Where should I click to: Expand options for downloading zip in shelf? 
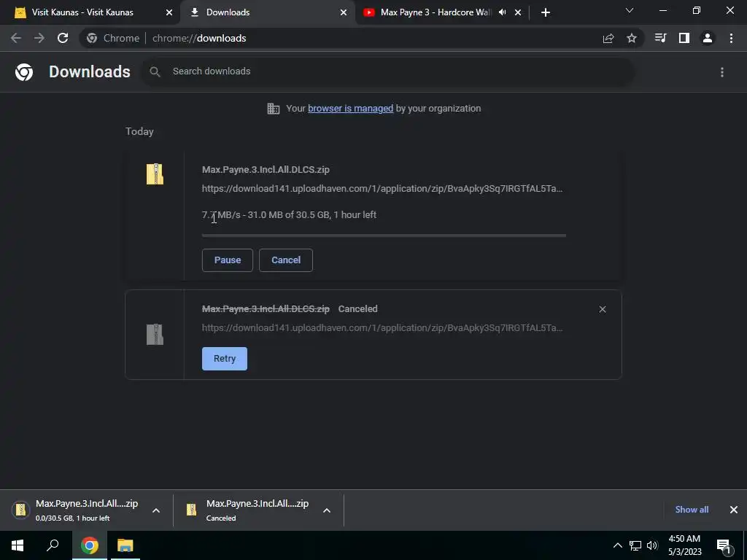156,510
